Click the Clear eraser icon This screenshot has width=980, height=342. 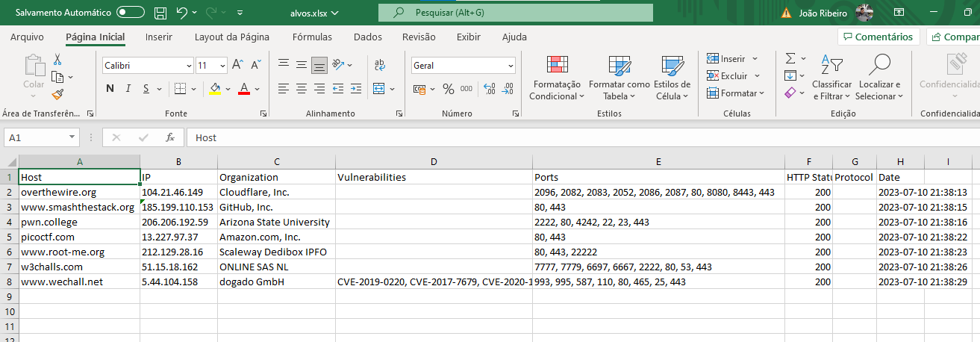point(790,93)
